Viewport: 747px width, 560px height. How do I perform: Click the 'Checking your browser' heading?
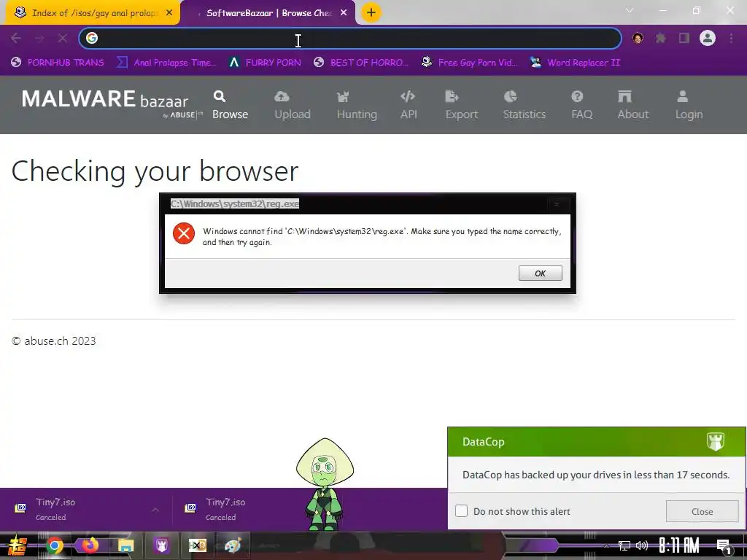tap(155, 171)
